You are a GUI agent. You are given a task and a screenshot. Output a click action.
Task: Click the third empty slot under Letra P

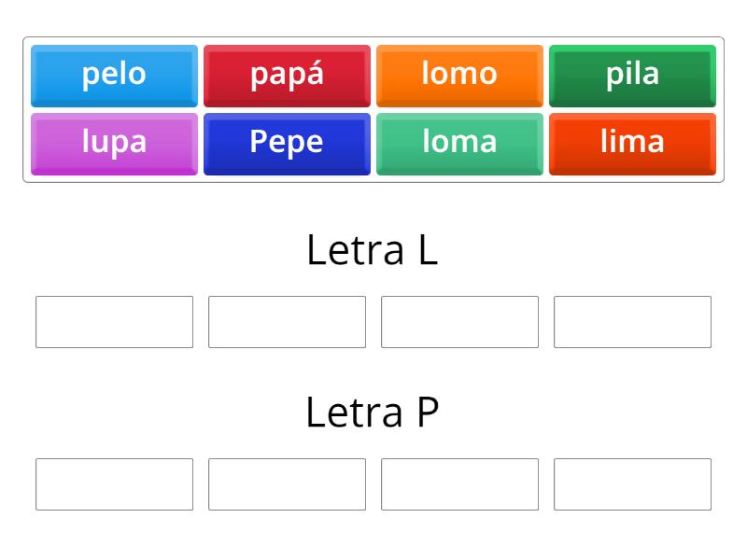click(x=459, y=484)
